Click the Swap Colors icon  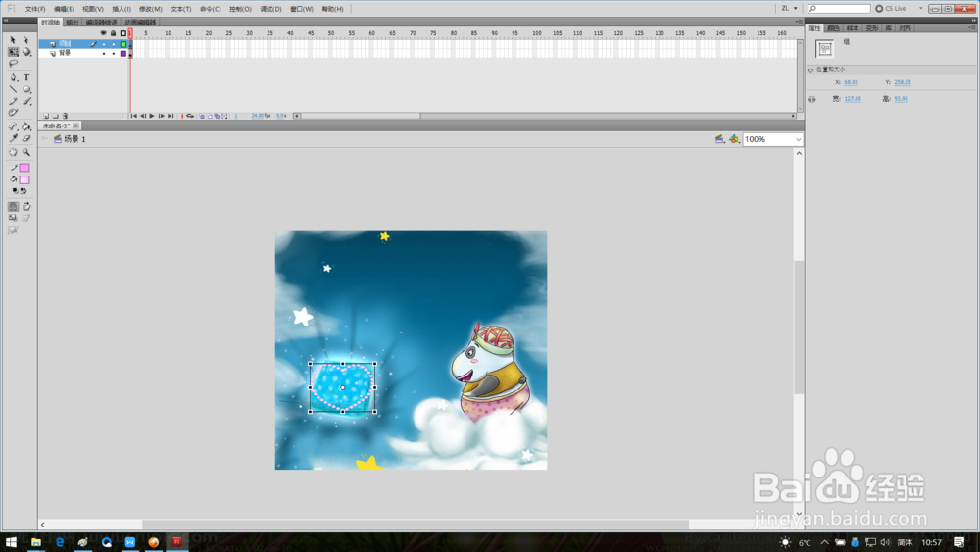(x=24, y=191)
